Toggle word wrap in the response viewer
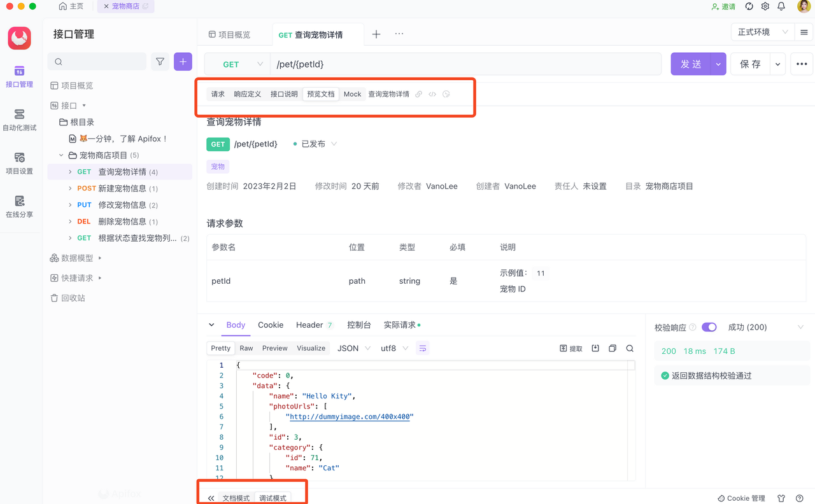This screenshot has width=815, height=504. click(423, 348)
